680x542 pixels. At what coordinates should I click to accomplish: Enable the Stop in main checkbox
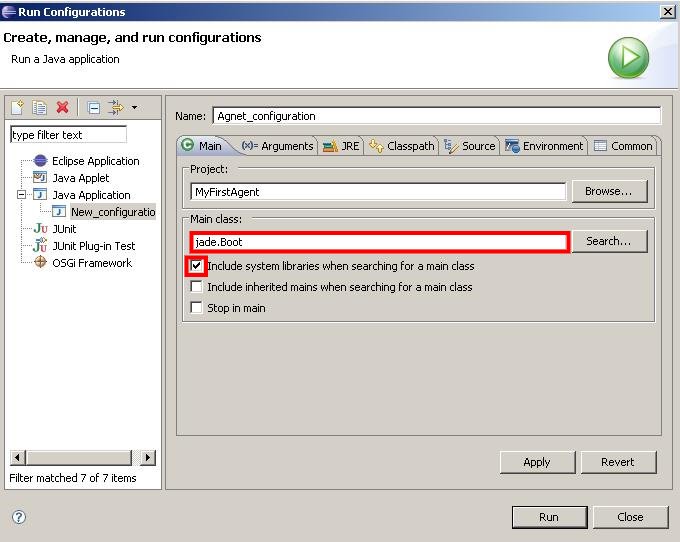click(197, 308)
